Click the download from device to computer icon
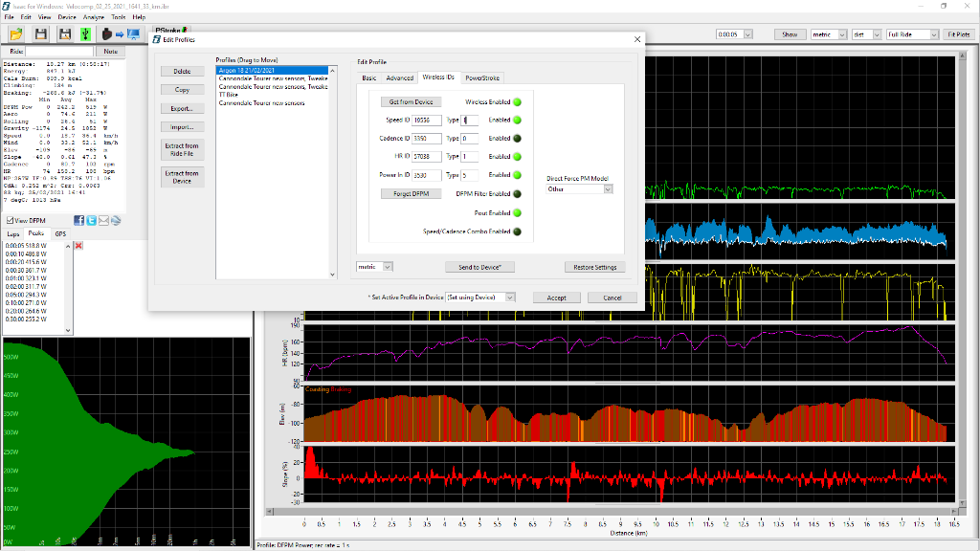The height and width of the screenshot is (551, 980). (x=119, y=34)
